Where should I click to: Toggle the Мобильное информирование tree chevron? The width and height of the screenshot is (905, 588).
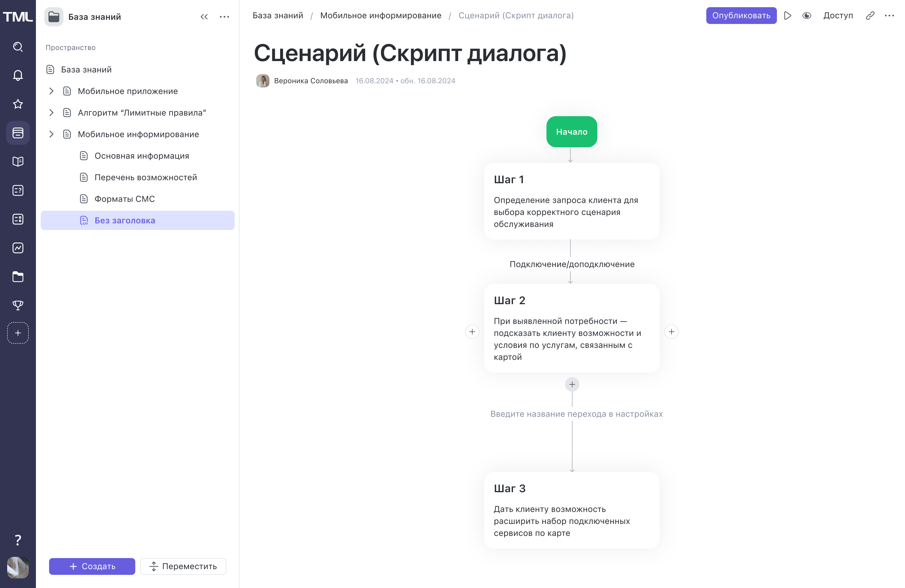click(51, 134)
